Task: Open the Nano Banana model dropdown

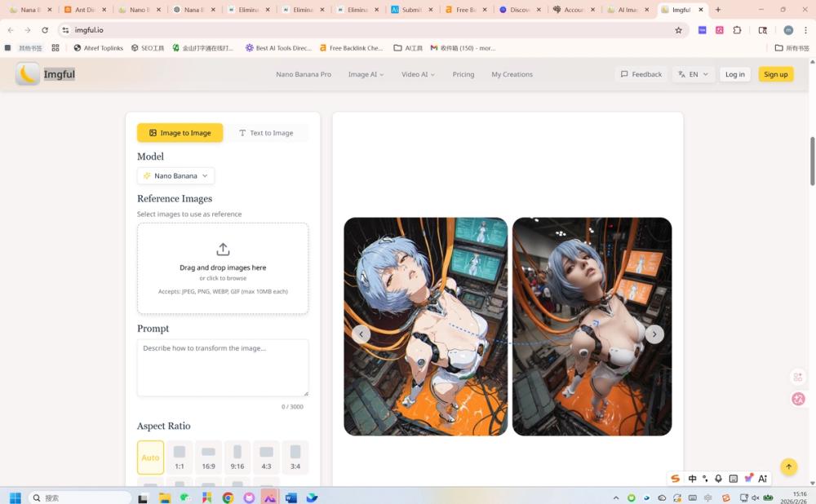Action: (176, 176)
